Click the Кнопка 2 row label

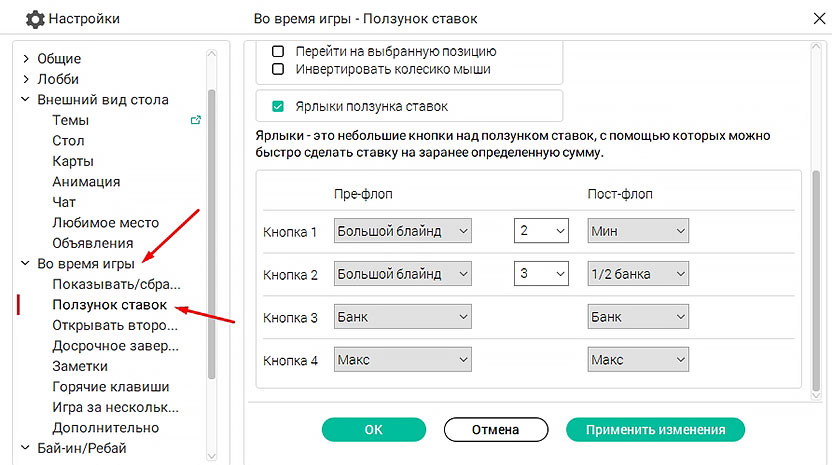(x=290, y=275)
